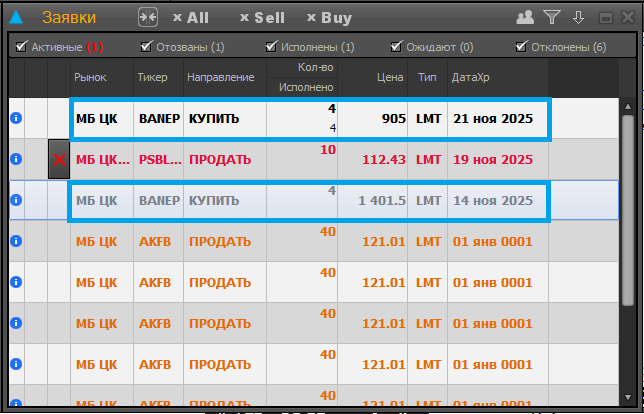Select date cell 14 ноя 2025
The width and height of the screenshot is (644, 414).
coord(498,200)
